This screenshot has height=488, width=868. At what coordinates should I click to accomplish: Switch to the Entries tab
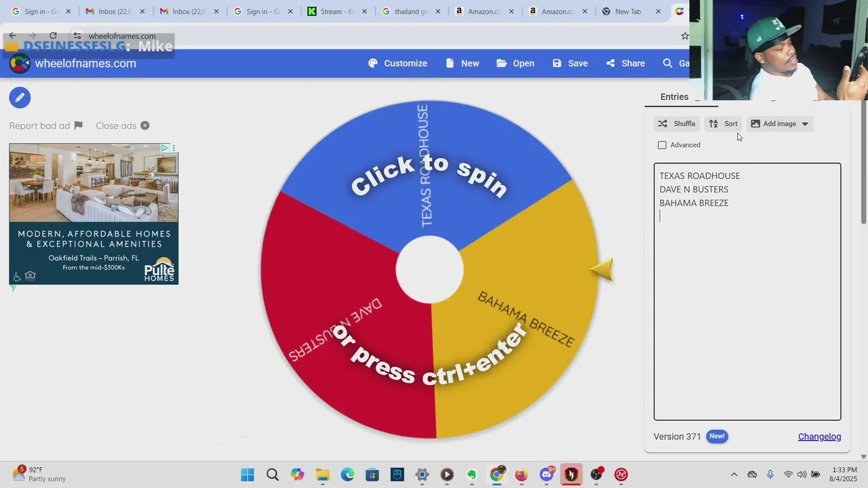674,97
